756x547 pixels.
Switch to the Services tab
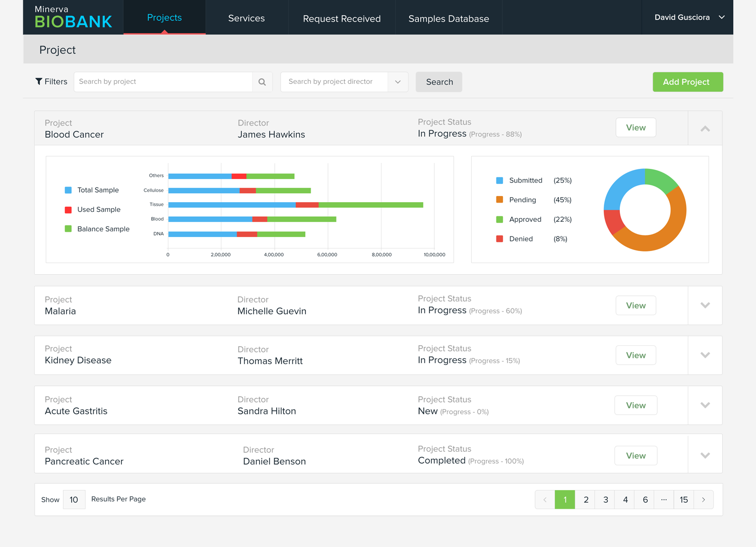246,18
